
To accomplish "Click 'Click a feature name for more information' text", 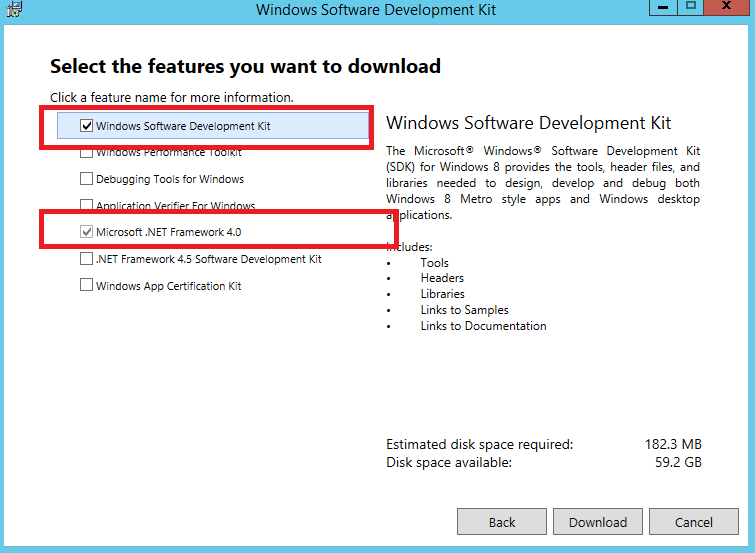I will (x=172, y=97).
